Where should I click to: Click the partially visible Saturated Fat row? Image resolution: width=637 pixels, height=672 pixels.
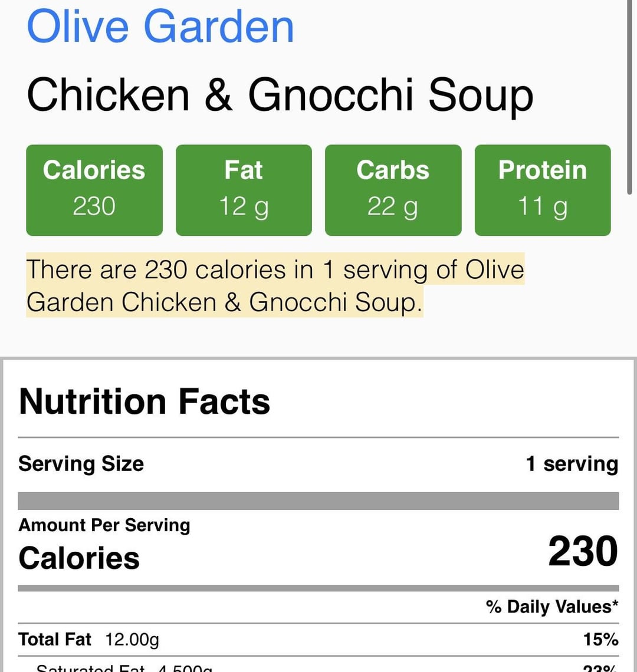click(x=124, y=668)
